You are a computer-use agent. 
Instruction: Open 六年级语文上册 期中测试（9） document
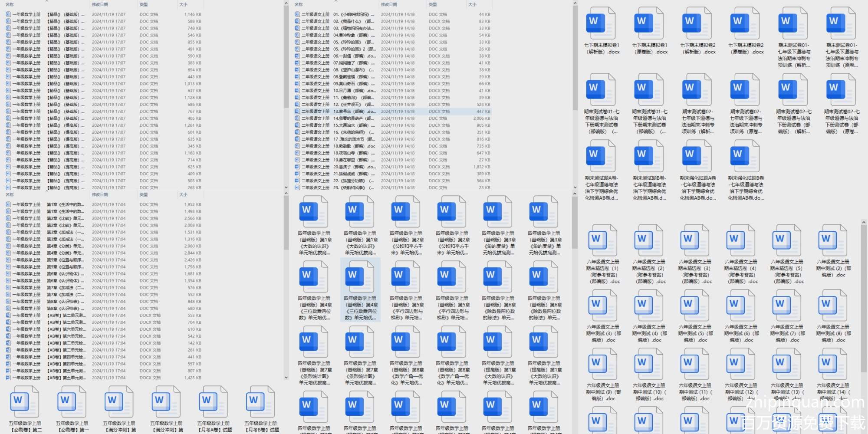click(603, 366)
